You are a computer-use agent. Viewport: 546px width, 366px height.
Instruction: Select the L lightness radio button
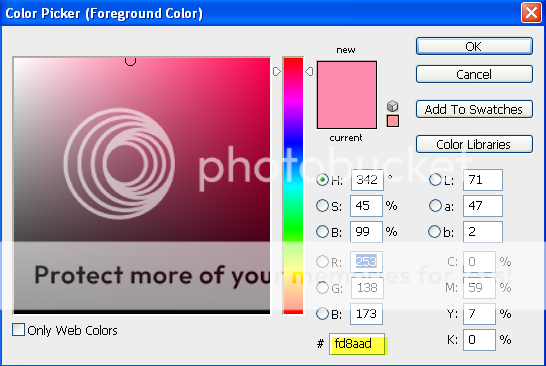435,180
